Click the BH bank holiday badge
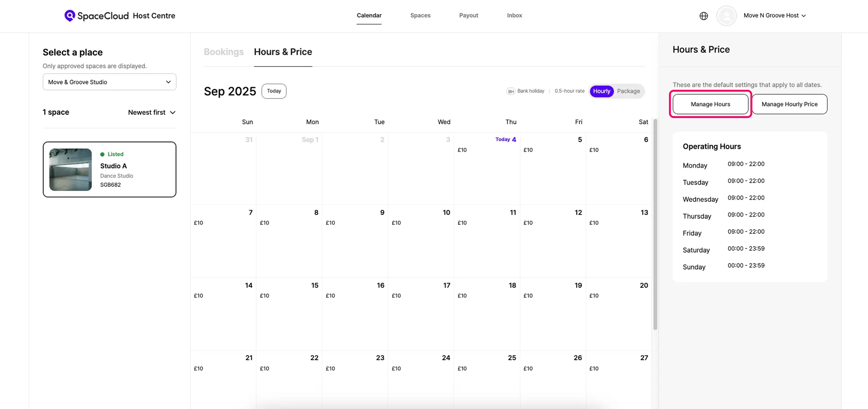868x409 pixels. pyautogui.click(x=510, y=91)
